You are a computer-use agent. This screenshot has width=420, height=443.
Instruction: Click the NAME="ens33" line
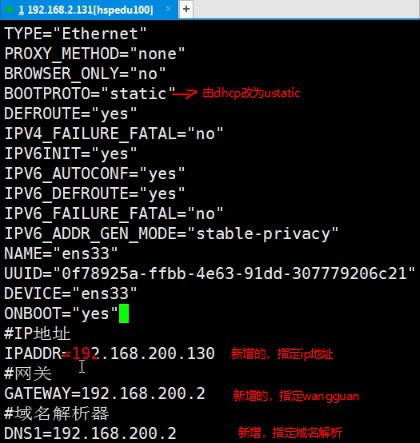pyautogui.click(x=61, y=254)
